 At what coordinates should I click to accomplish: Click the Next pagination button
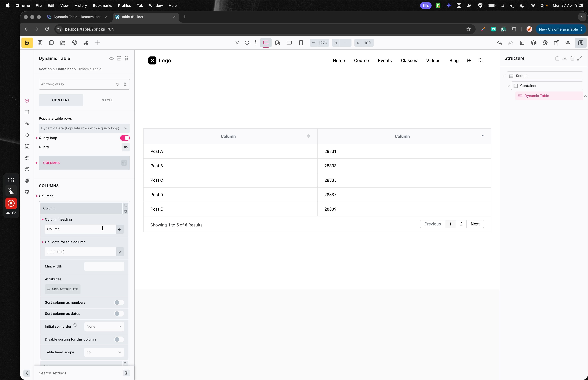(475, 224)
